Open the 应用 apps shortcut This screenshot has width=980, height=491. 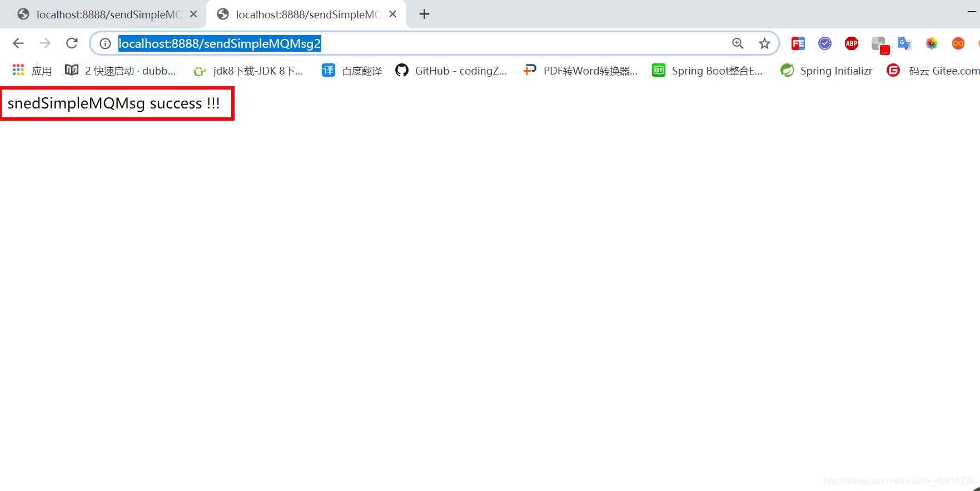pyautogui.click(x=32, y=71)
